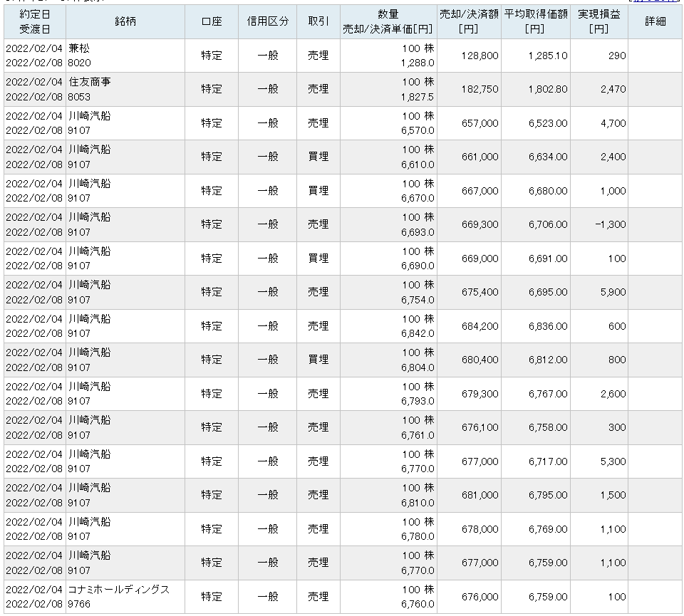Select stock code 8053
Image resolution: width=684 pixels, height=616 pixels.
[79, 97]
